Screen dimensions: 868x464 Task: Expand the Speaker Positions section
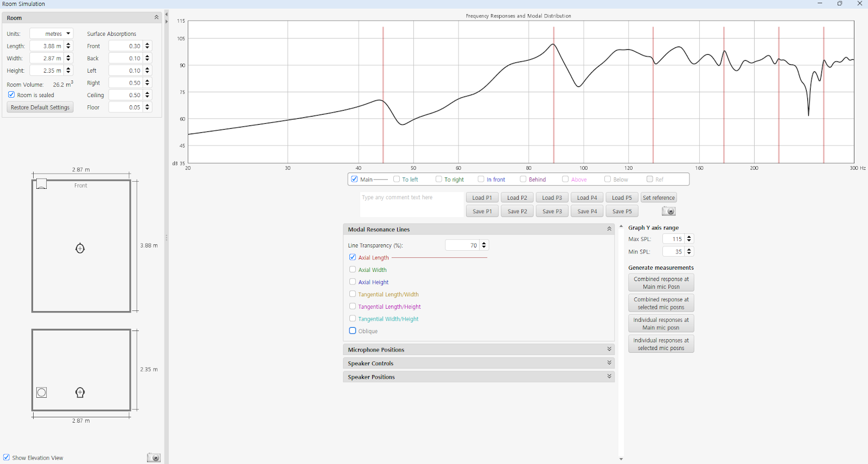click(609, 377)
